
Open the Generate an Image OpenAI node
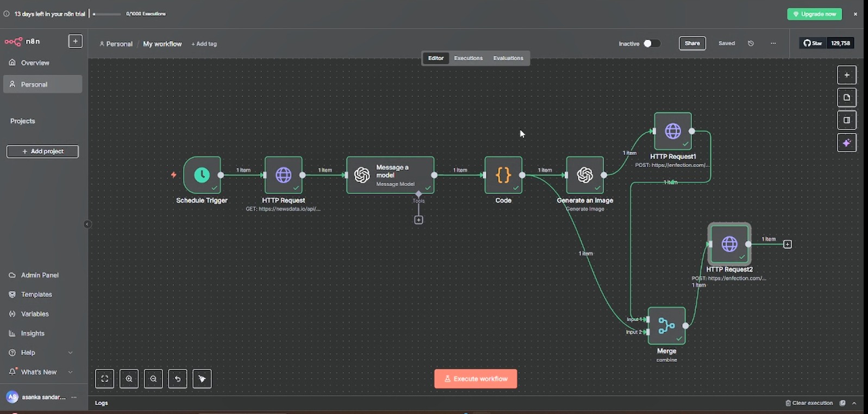pyautogui.click(x=585, y=175)
